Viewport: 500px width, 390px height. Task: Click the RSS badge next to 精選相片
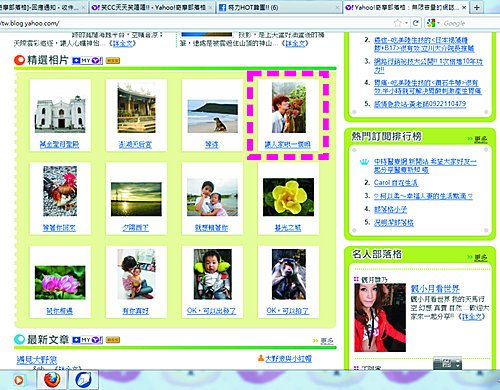113,61
